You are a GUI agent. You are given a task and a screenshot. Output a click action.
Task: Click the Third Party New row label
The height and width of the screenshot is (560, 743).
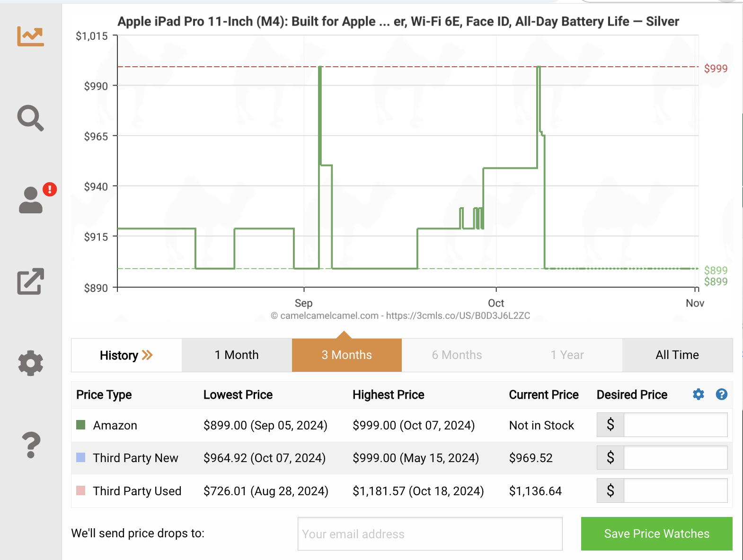[135, 458]
